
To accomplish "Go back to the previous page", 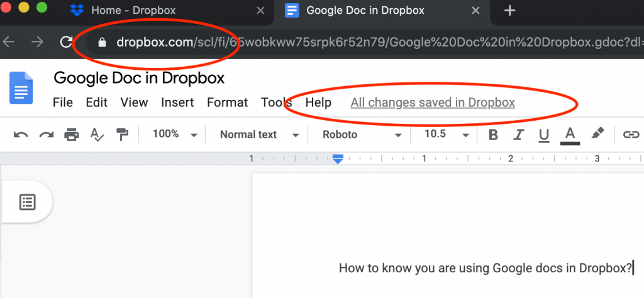I will point(9,42).
